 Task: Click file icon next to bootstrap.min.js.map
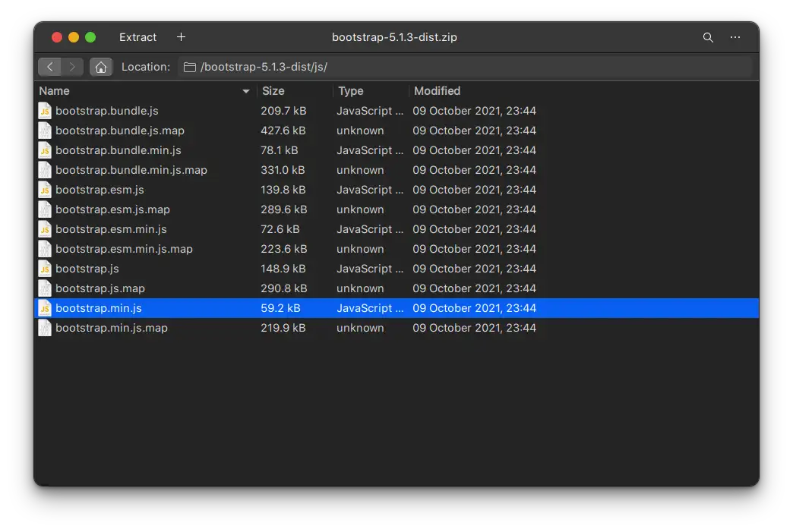[x=45, y=327]
